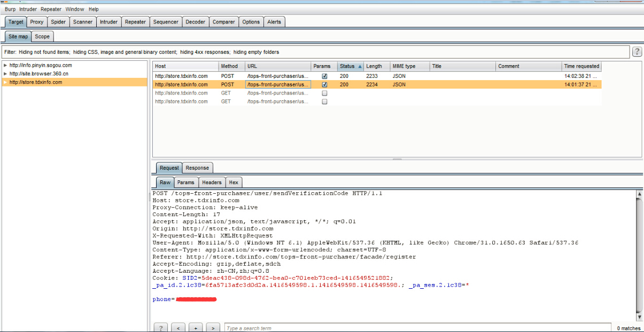Toggle Params checkbox for second GET row

[x=324, y=101]
